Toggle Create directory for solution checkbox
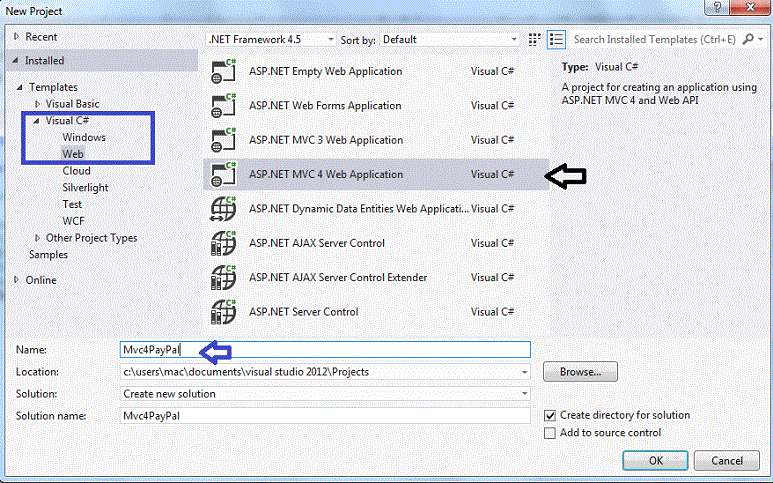The image size is (773, 483). coord(550,415)
